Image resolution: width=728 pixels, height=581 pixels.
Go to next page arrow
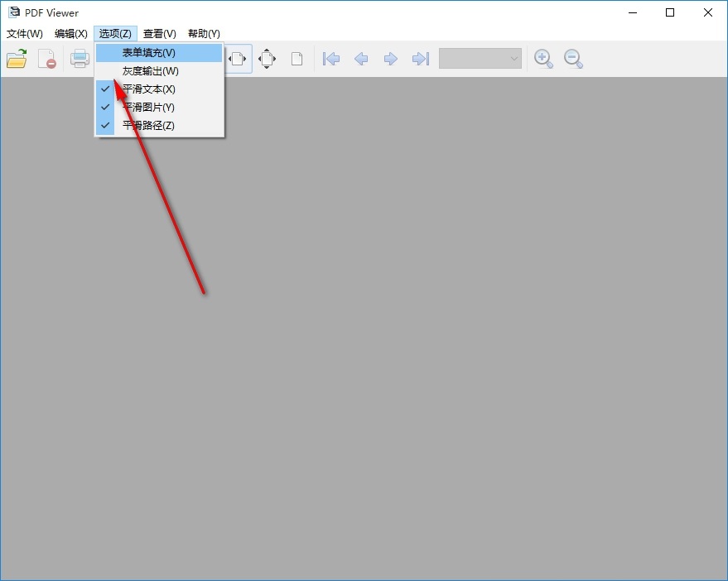390,59
